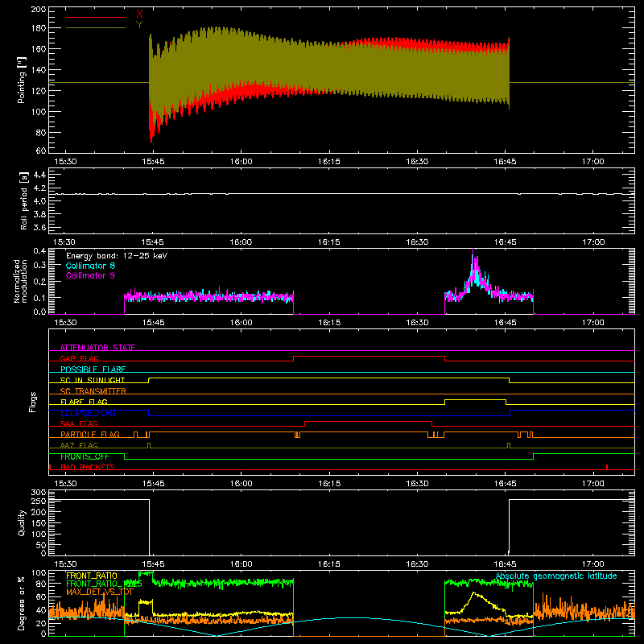
Task: Click the raised SAA_FLAG red segment
Action: click(369, 421)
